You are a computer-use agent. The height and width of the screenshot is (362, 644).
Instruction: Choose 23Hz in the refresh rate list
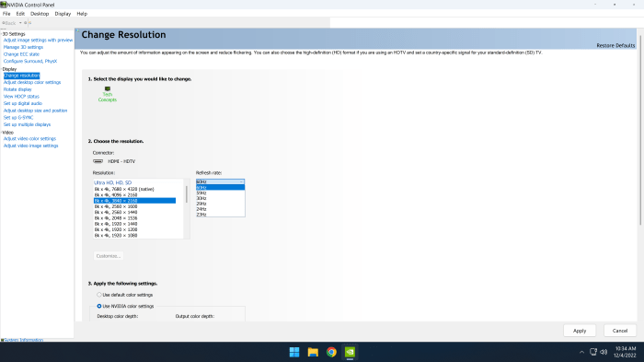[220, 215]
